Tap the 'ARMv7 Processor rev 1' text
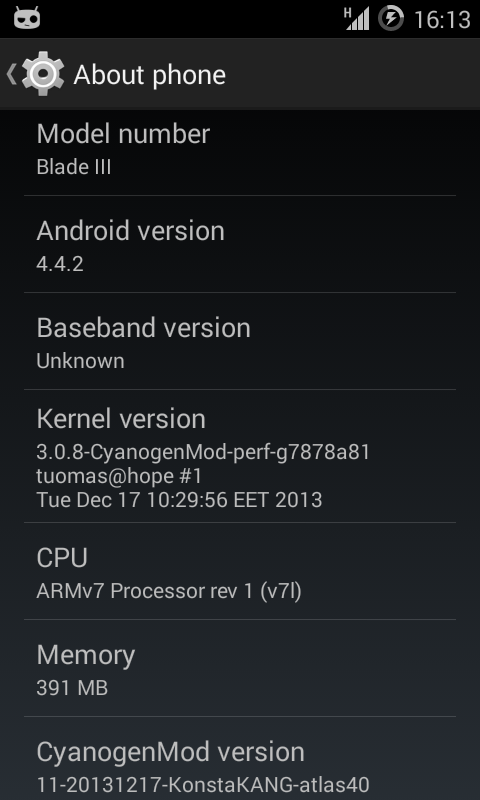The width and height of the screenshot is (480, 800). [x=145, y=591]
